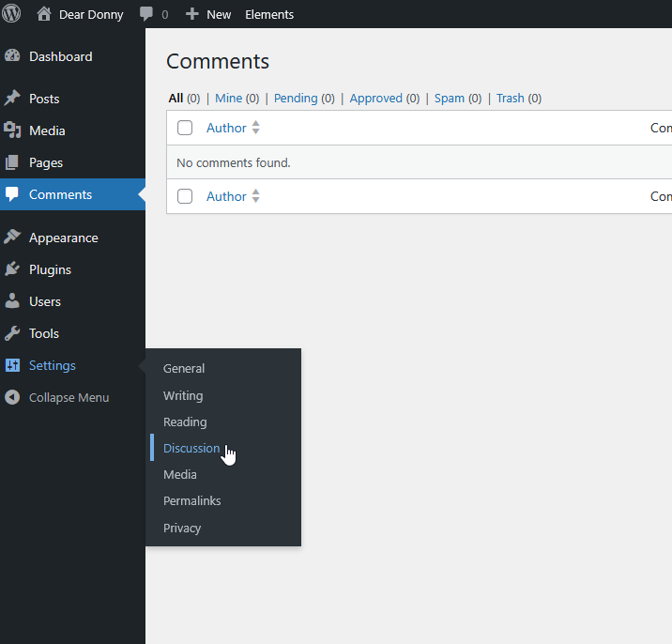Click the home icon beside Dear Donny
This screenshot has height=644, width=672.
pyautogui.click(x=43, y=14)
